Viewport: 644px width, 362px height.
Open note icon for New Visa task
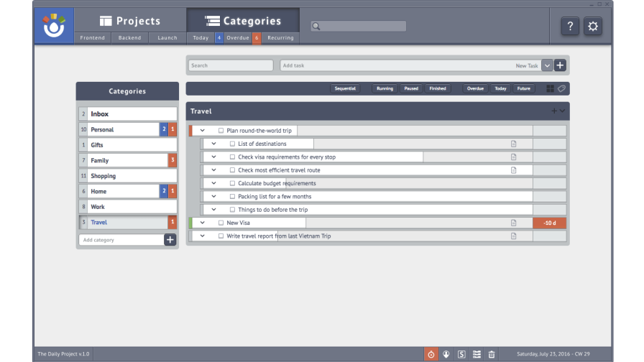coord(513,223)
